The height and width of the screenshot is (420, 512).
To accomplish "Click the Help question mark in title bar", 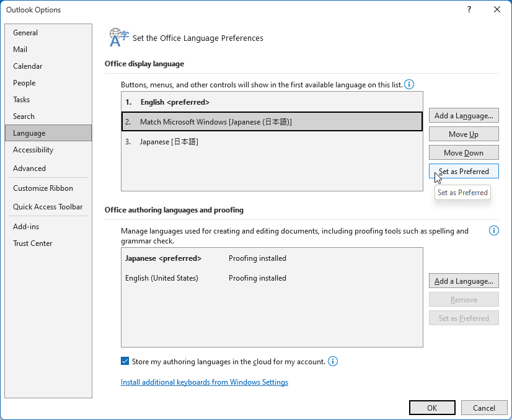I will tap(469, 9).
